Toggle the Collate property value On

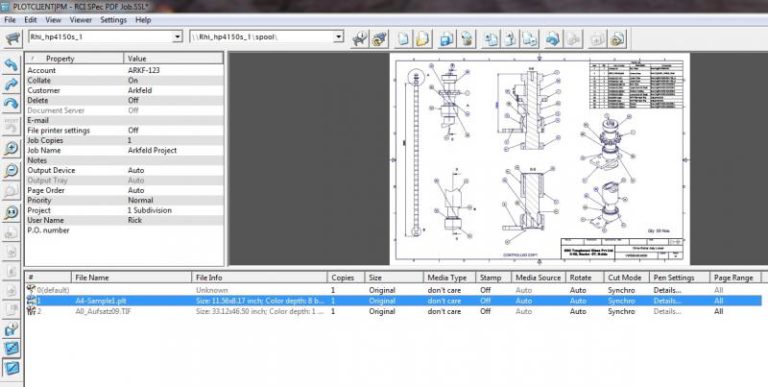133,80
